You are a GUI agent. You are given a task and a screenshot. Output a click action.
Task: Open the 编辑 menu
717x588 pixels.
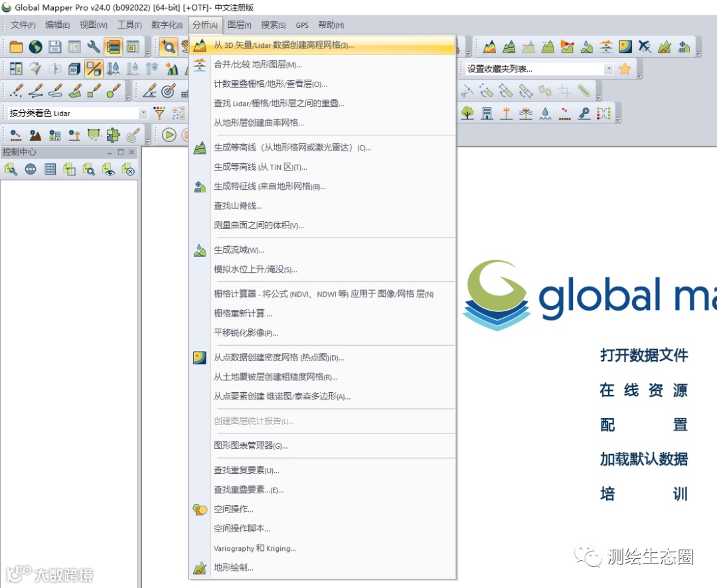tap(58, 25)
